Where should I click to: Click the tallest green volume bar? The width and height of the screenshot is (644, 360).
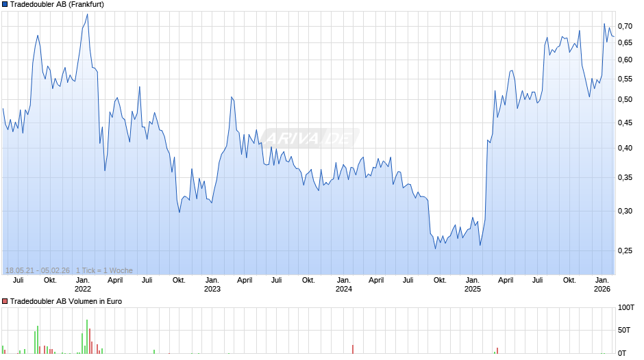[x=87, y=337]
